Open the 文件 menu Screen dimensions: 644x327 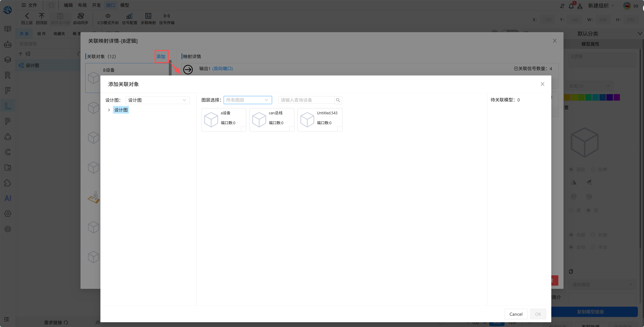coord(29,5)
